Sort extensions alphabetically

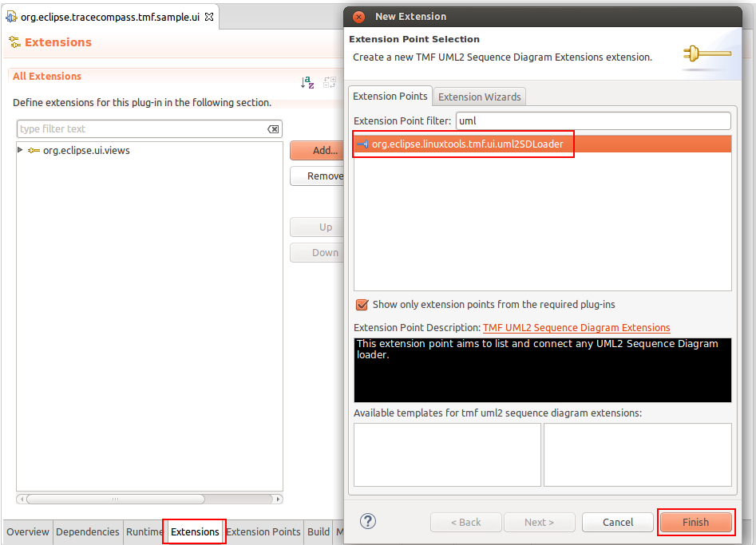click(x=307, y=82)
